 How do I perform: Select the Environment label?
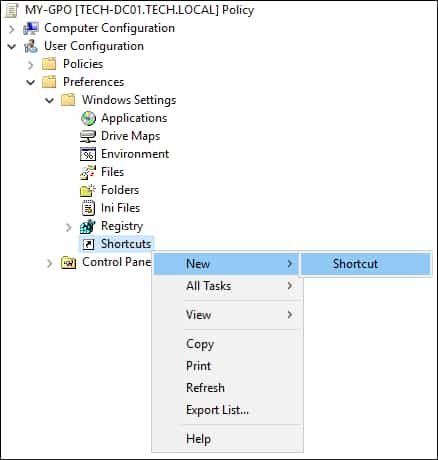[x=135, y=154]
